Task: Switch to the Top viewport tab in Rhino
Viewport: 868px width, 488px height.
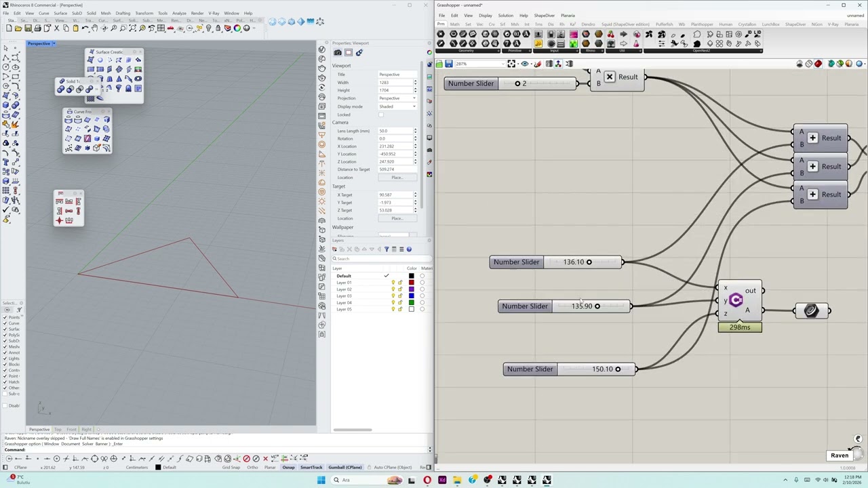Action: [58, 429]
